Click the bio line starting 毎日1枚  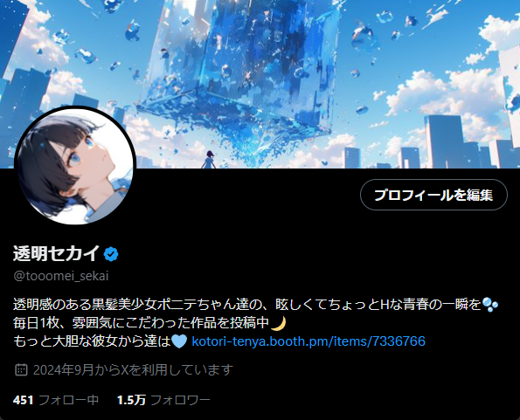(142, 323)
